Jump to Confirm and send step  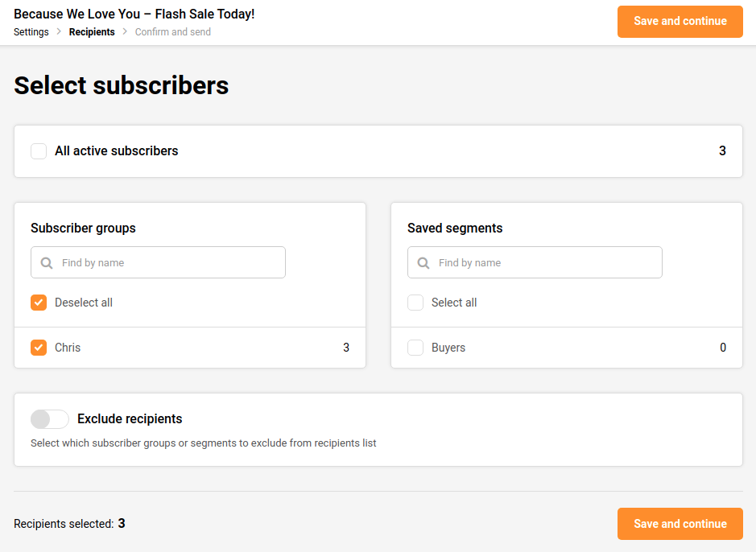click(173, 32)
